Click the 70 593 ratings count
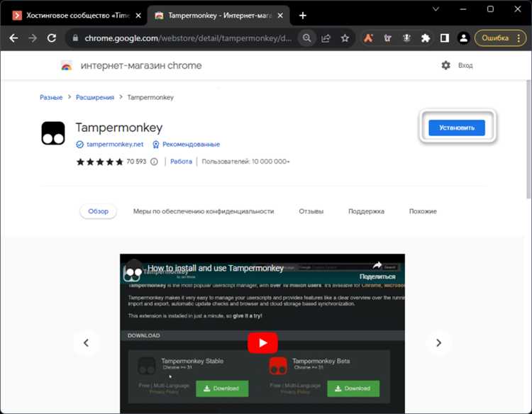The image size is (532, 414). tap(136, 162)
